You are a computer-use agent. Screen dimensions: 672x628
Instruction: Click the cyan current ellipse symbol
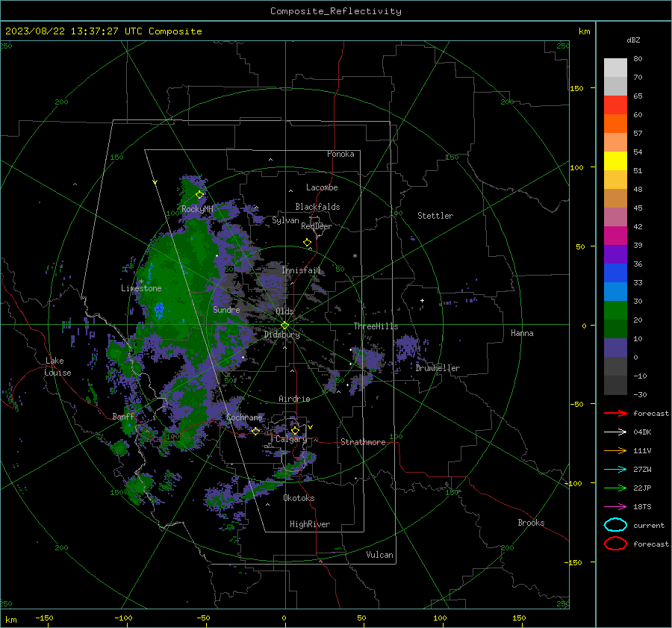pyautogui.click(x=615, y=525)
